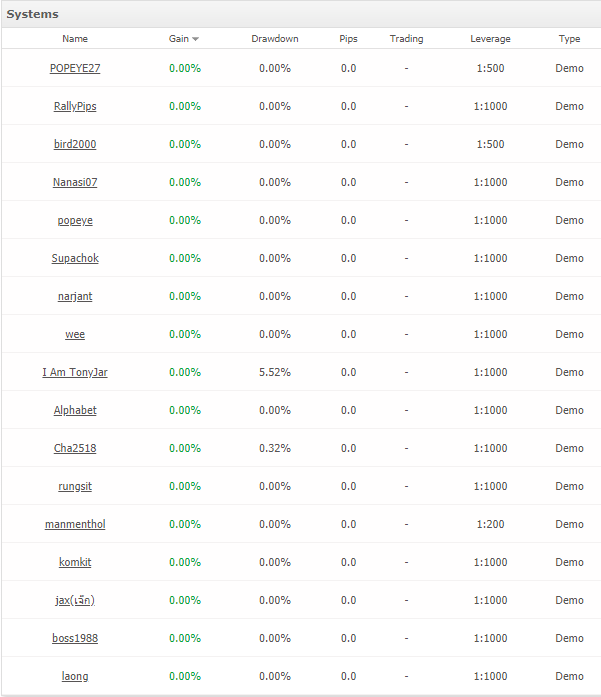Open the Supachok system link
Screen dimensions: 601x697
75,258
